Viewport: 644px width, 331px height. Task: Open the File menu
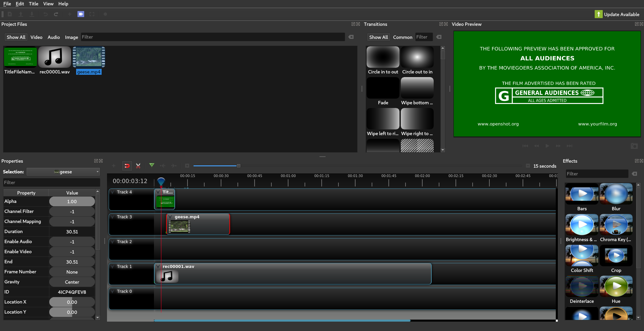pos(7,4)
